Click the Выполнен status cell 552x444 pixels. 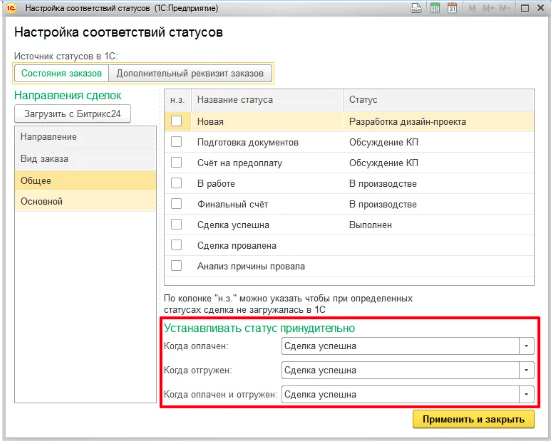coord(439,225)
